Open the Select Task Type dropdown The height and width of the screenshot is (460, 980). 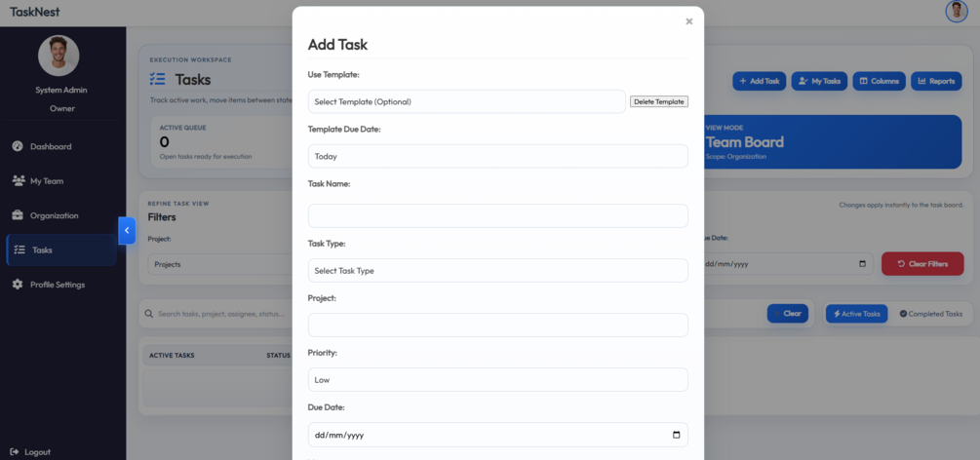(x=498, y=271)
